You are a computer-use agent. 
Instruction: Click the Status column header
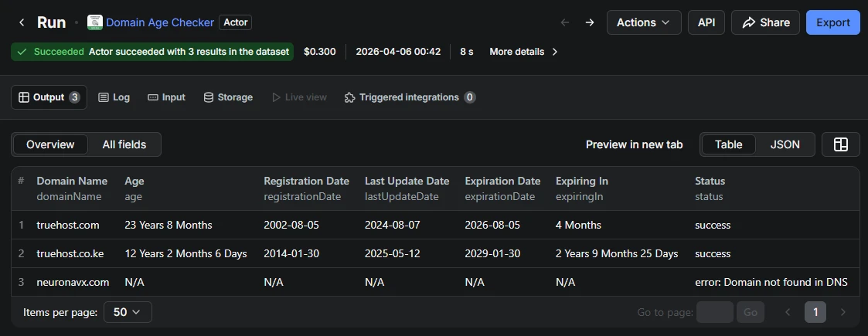coord(710,181)
